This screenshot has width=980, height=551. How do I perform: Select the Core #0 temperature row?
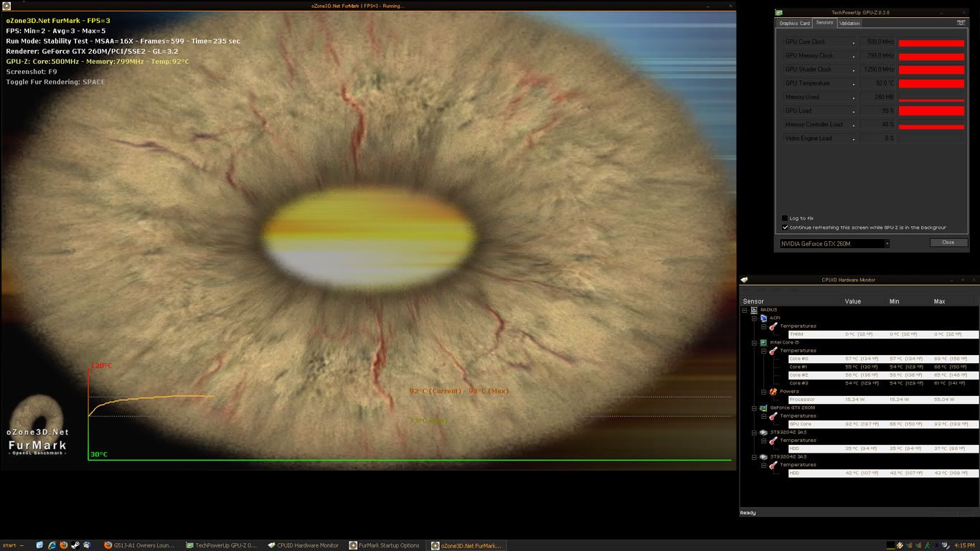coord(883,359)
